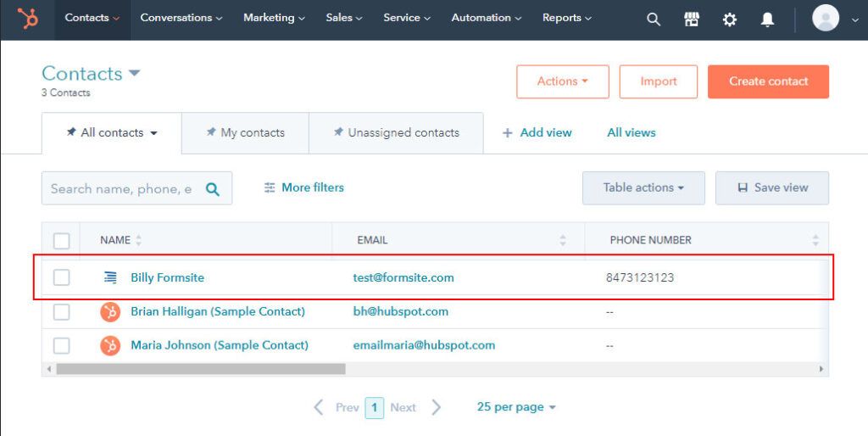
Task: Open the Reports navigation menu
Action: [x=567, y=18]
